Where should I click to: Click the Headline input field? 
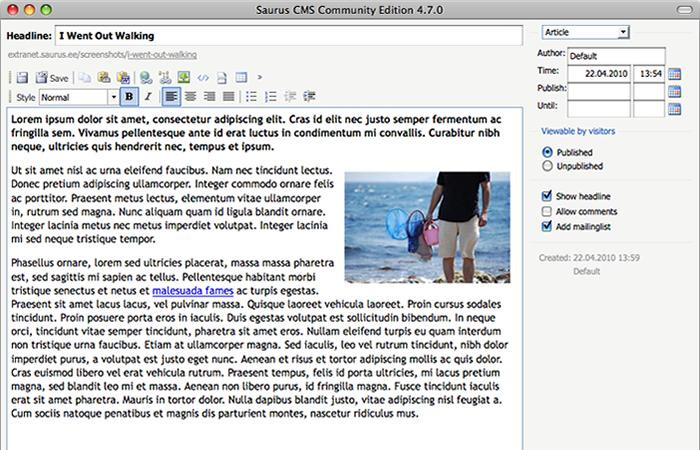(x=289, y=36)
